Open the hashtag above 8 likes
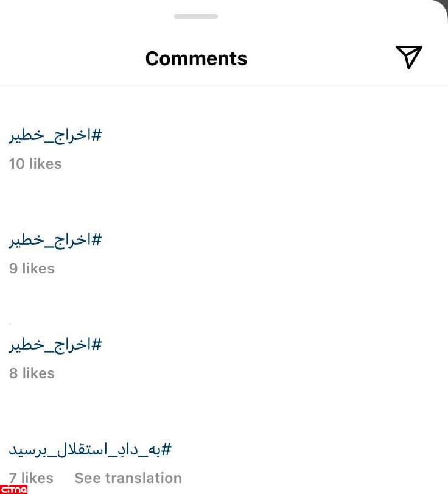Viewport: 448px width, 494px height. click(55, 345)
